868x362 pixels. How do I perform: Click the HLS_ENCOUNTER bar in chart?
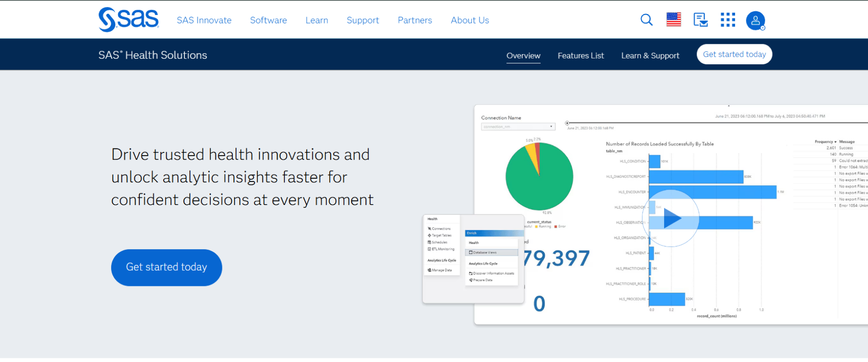point(712,192)
